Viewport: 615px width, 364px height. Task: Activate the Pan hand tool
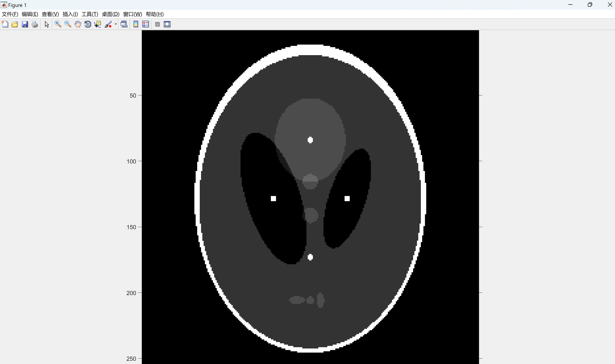coord(78,24)
